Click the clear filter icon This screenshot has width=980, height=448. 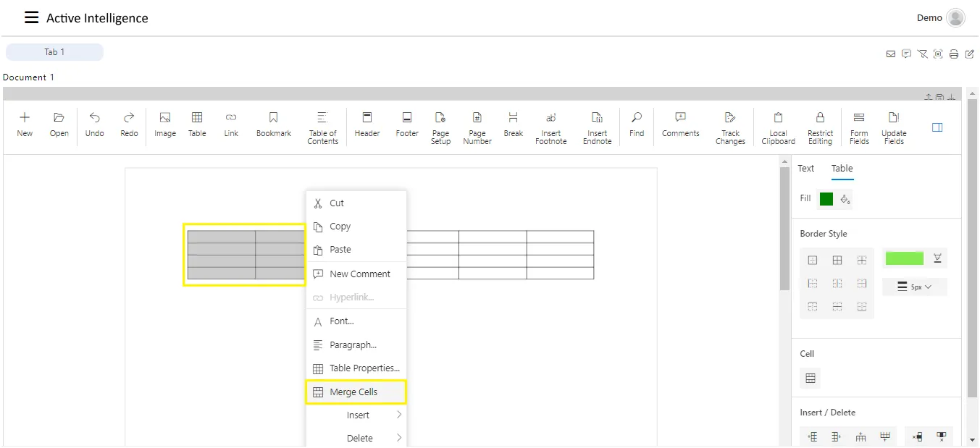pos(922,54)
